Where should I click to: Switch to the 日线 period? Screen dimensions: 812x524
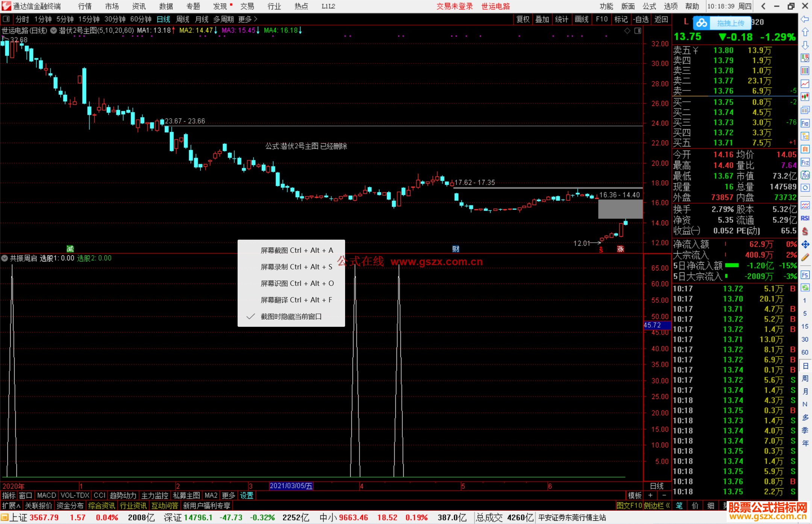[163, 19]
